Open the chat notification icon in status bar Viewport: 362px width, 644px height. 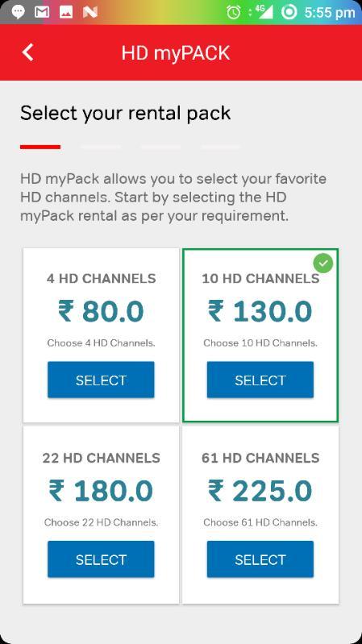coord(18,12)
